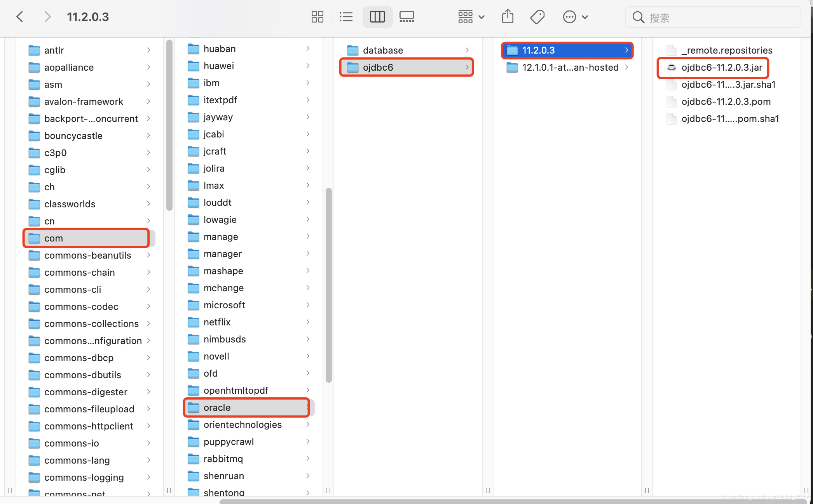
Task: Click the tag icon in toolbar
Action: (x=537, y=16)
